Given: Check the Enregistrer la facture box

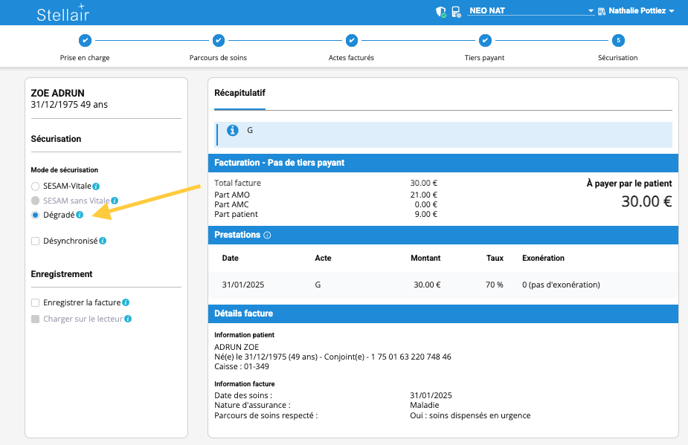Looking at the screenshot, I should pos(36,302).
